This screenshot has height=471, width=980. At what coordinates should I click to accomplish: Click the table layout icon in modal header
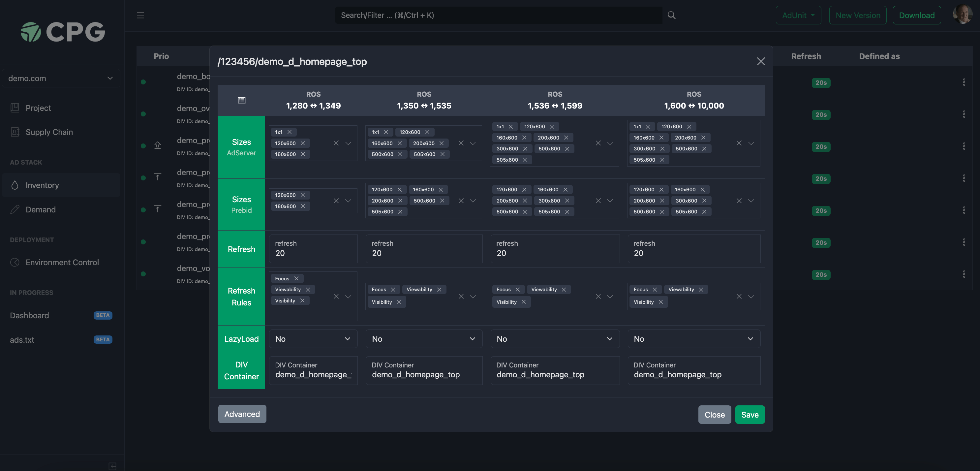242,100
